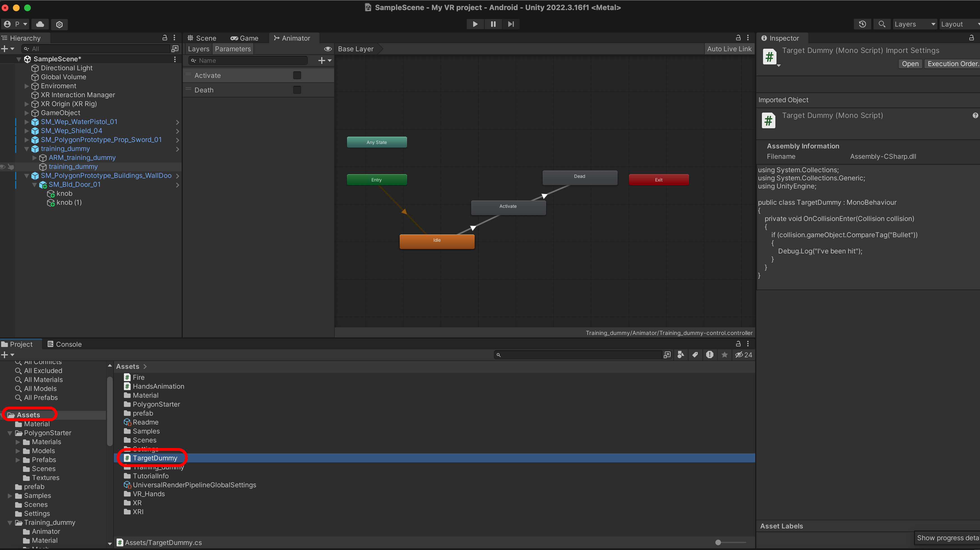980x550 pixels.
Task: Open the Unity Cloud icon
Action: coord(40,24)
